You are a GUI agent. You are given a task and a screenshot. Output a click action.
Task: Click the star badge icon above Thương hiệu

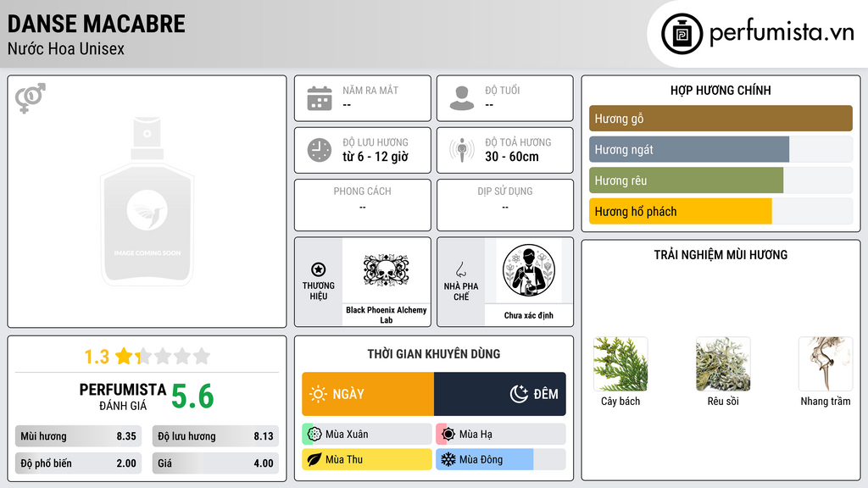click(319, 269)
